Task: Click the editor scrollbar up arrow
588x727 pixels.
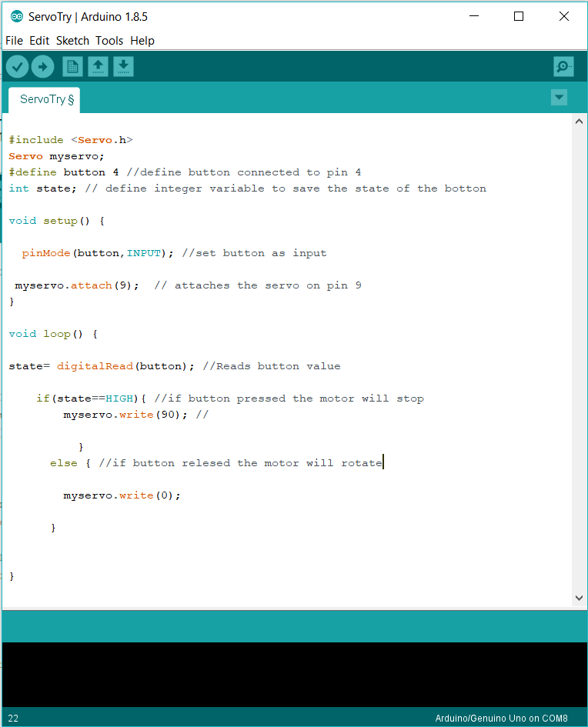Action: 579,122
